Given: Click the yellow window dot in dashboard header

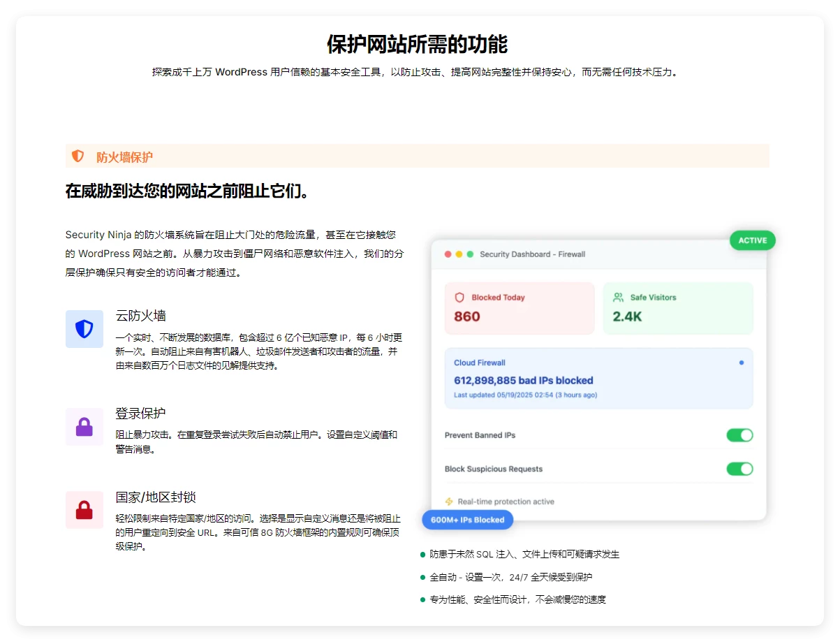Looking at the screenshot, I should pos(459,254).
